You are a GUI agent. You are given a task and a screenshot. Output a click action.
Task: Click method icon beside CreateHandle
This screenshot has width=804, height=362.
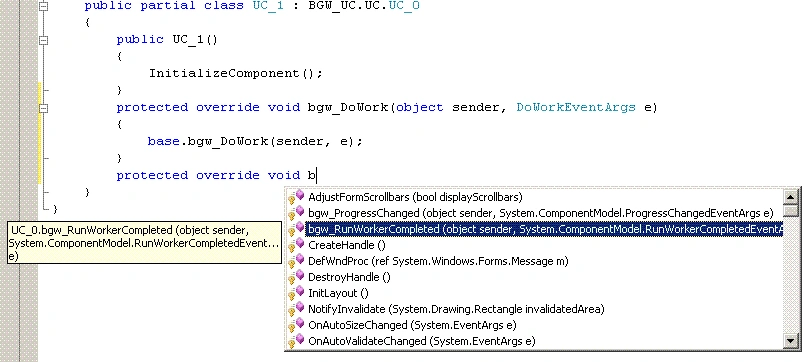point(296,246)
